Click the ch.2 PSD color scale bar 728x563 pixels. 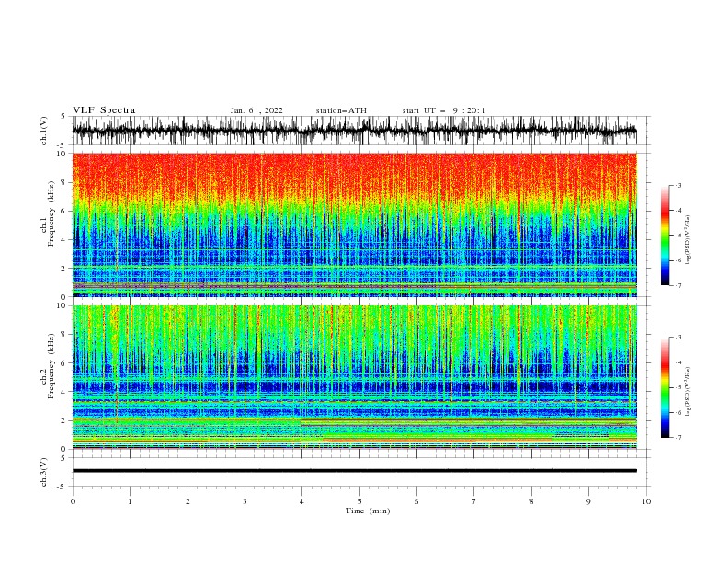665,387
